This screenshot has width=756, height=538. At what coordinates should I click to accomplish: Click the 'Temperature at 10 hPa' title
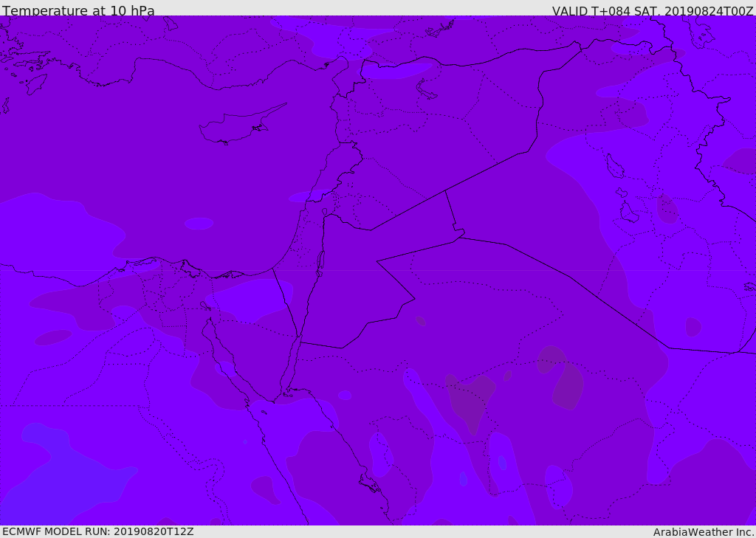point(78,10)
